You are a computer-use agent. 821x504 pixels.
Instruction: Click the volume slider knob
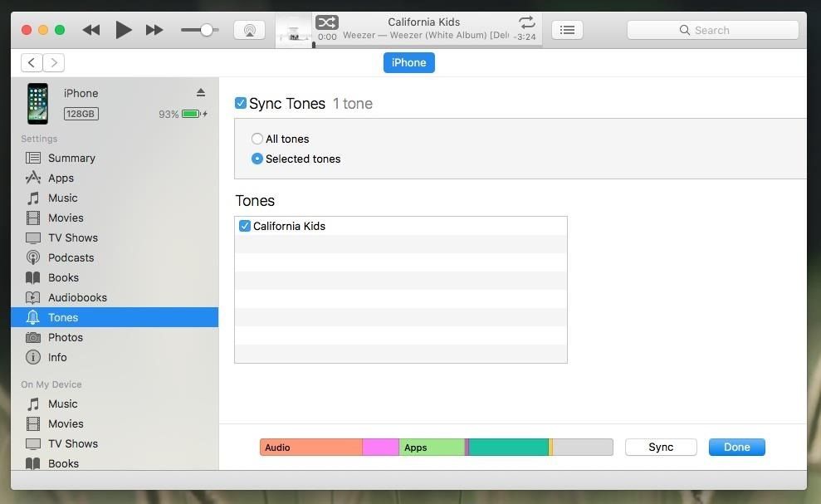click(207, 30)
